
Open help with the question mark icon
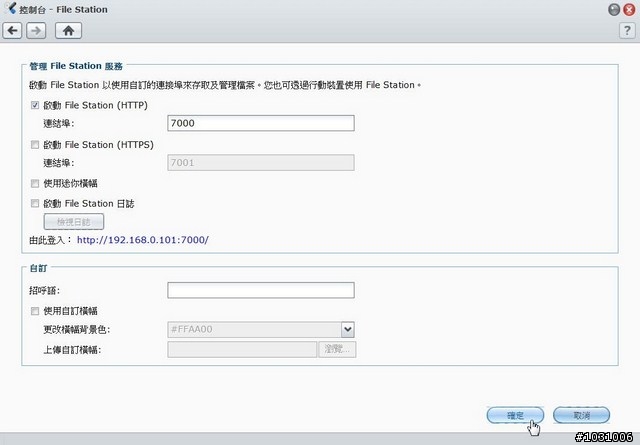click(627, 31)
